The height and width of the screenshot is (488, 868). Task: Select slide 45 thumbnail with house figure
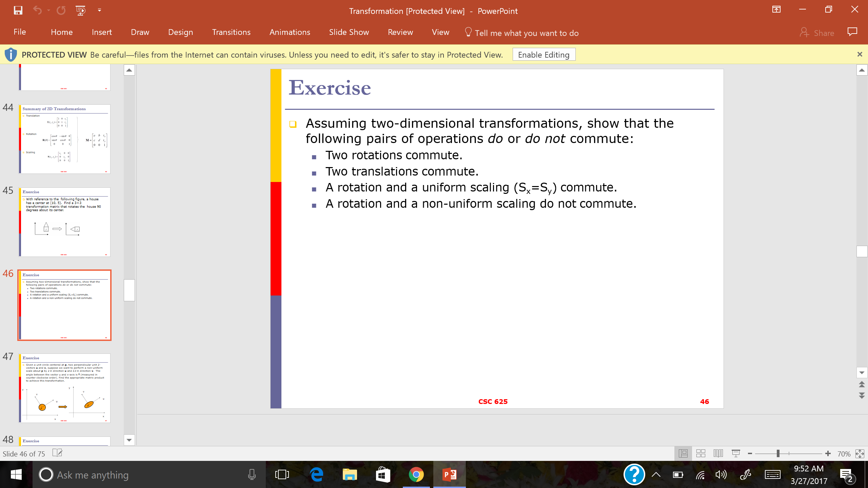(64, 222)
